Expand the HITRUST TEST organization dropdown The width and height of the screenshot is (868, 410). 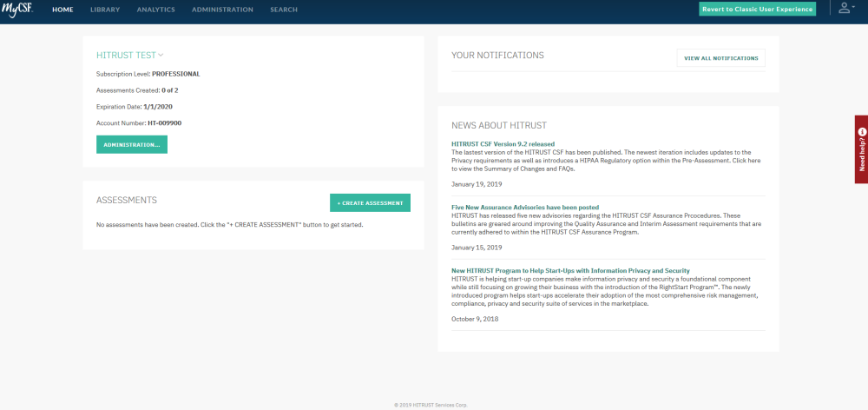(x=129, y=56)
